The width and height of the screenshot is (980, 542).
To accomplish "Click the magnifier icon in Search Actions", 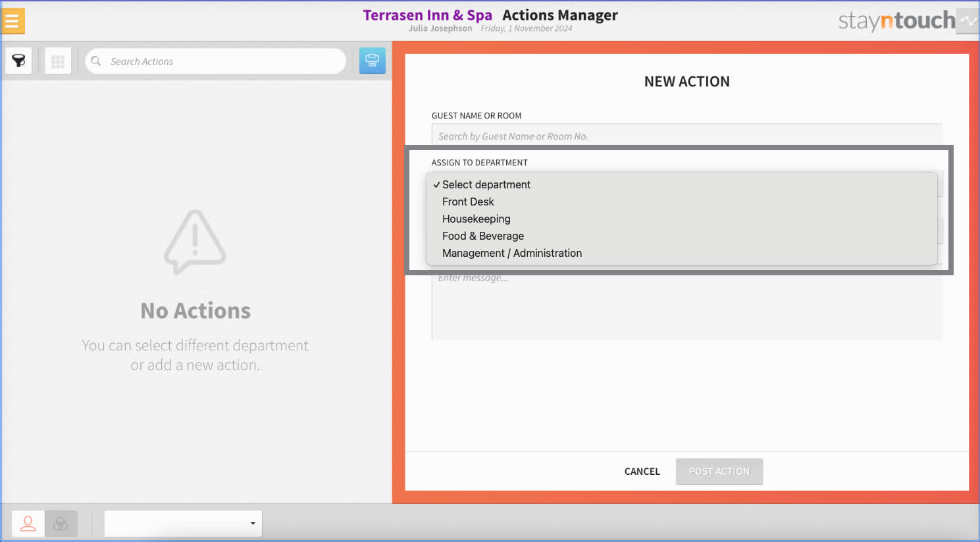I will tap(96, 61).
